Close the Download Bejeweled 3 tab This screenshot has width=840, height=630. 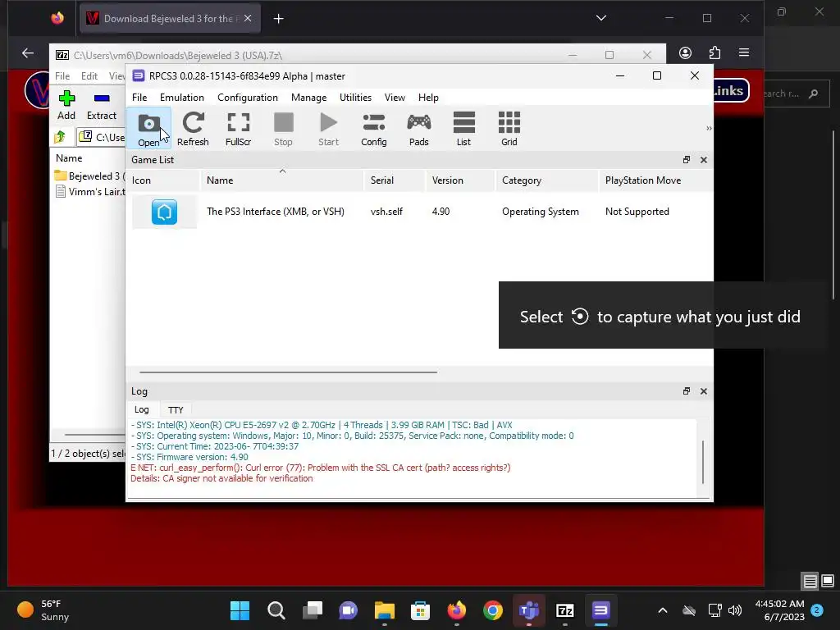click(248, 18)
